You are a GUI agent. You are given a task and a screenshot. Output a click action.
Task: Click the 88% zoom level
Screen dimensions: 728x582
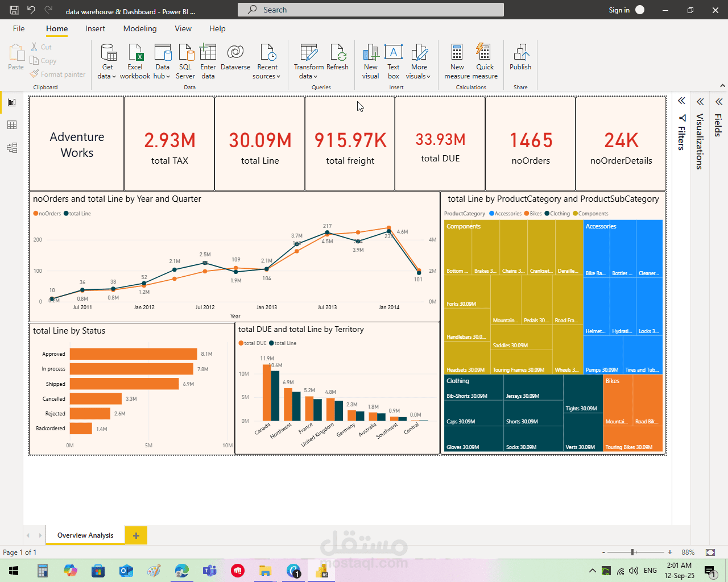pos(688,552)
